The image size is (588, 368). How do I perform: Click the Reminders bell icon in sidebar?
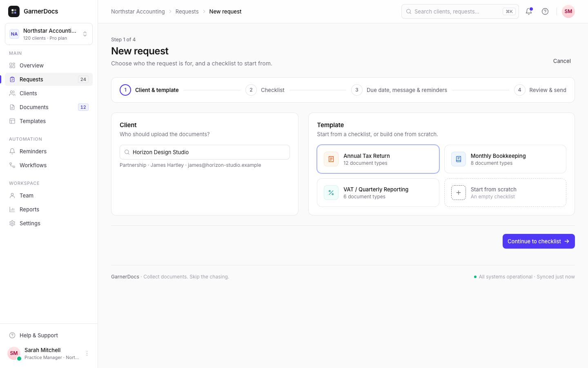click(x=12, y=151)
